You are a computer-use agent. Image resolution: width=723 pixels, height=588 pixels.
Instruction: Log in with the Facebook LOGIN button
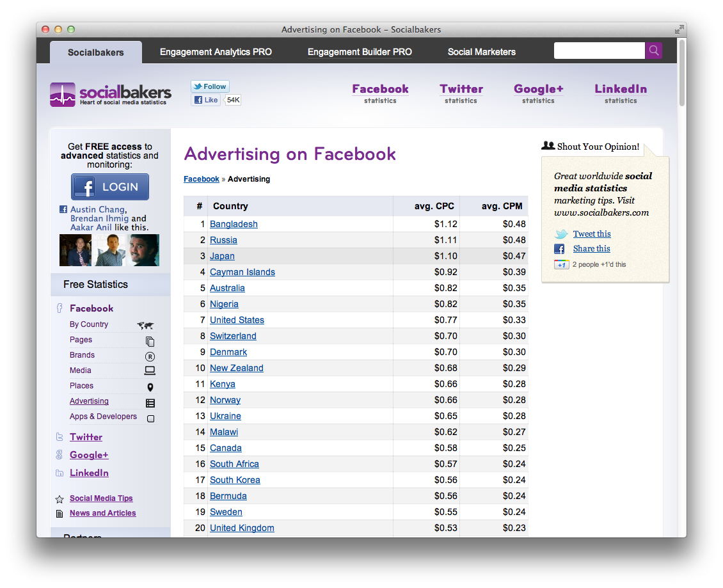[x=110, y=187]
